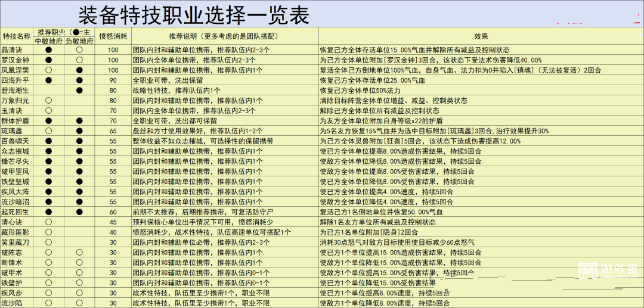Image resolution: width=644 pixels, height=308 pixels.
Task: Select the 推荐说明 column header
Action: point(225,36)
